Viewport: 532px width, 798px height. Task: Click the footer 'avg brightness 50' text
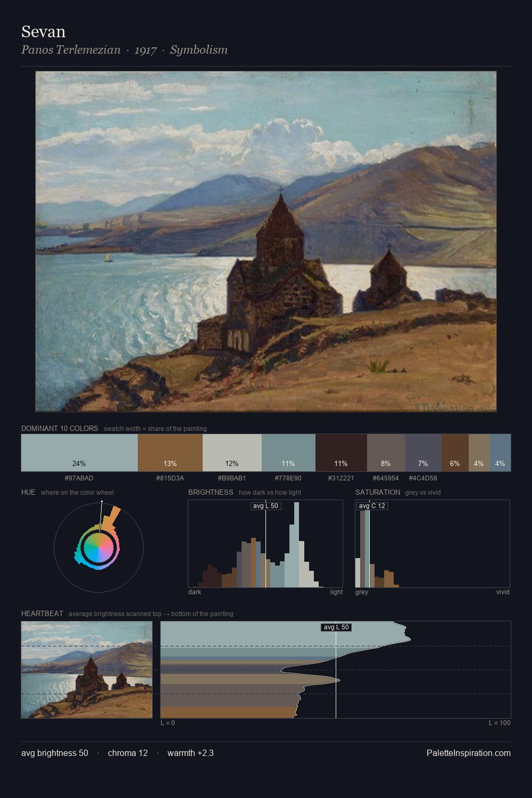pyautogui.click(x=55, y=753)
